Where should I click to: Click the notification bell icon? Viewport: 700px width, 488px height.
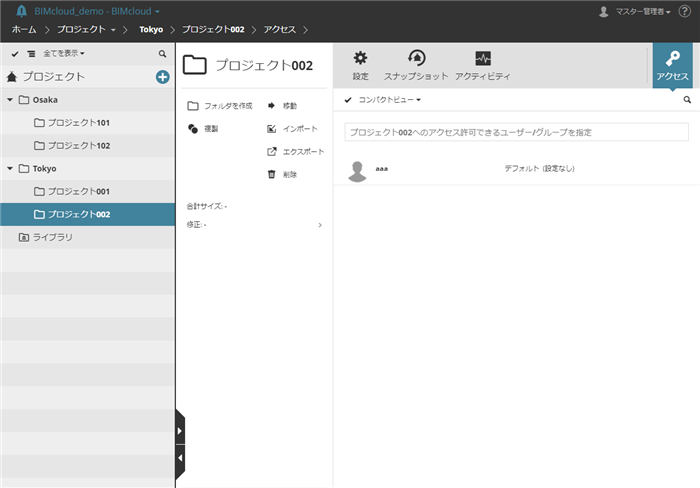[21, 11]
